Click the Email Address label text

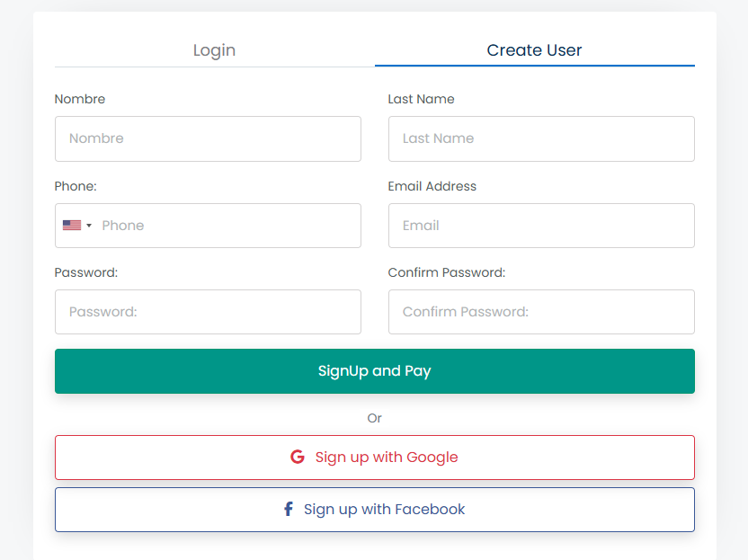pyautogui.click(x=432, y=186)
